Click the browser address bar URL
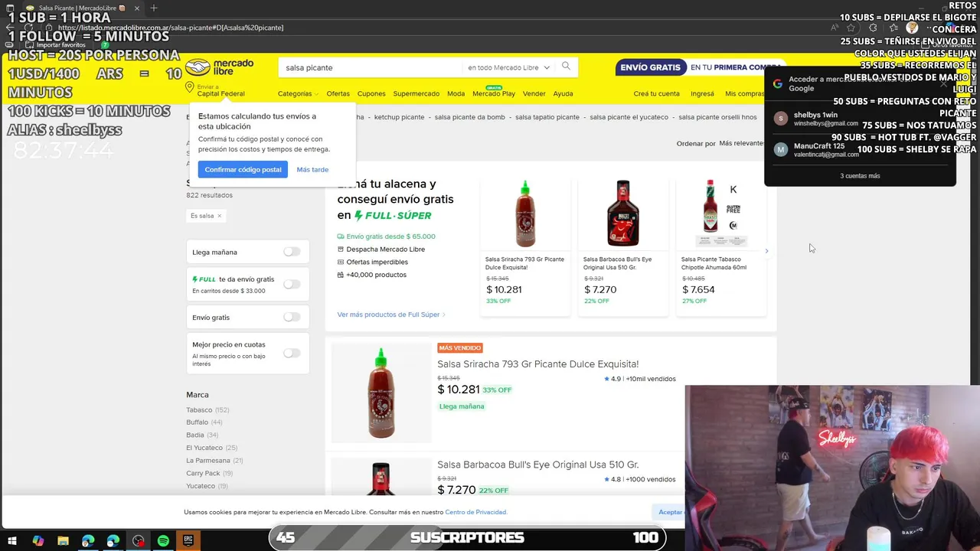Image resolution: width=980 pixels, height=551 pixels. tap(171, 28)
